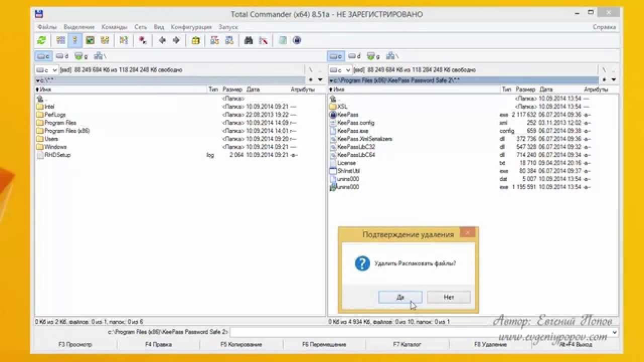Open the Справка menu
This screenshot has width=644, height=362.
604,27
